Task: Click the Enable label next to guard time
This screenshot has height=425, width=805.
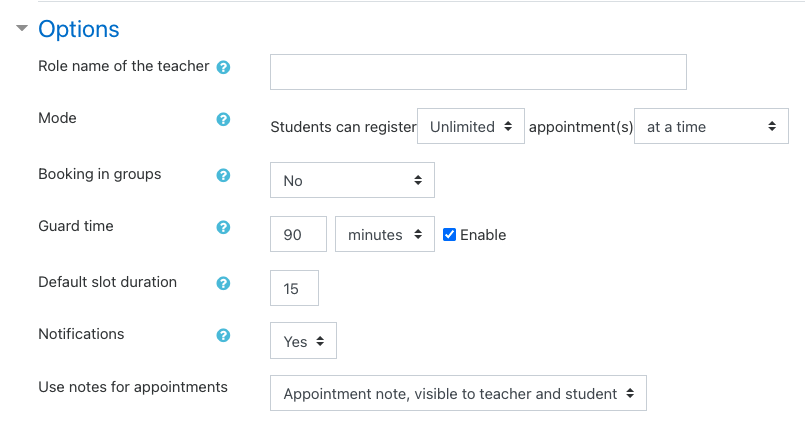Action: tap(483, 235)
